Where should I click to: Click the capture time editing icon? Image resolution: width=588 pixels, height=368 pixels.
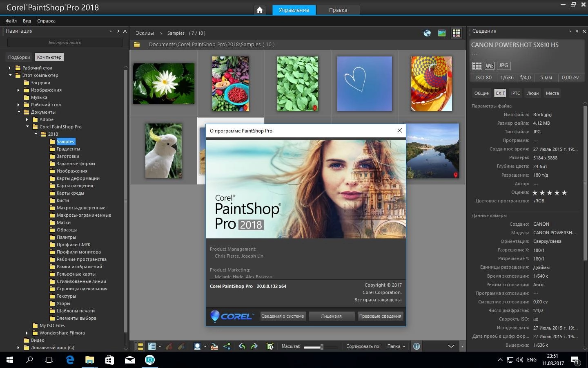[x=270, y=346]
